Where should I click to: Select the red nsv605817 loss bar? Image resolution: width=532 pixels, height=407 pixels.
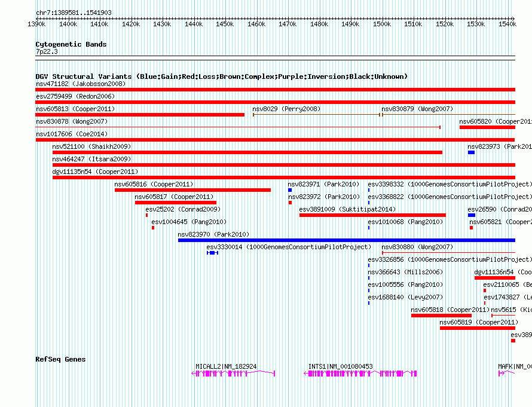click(176, 203)
